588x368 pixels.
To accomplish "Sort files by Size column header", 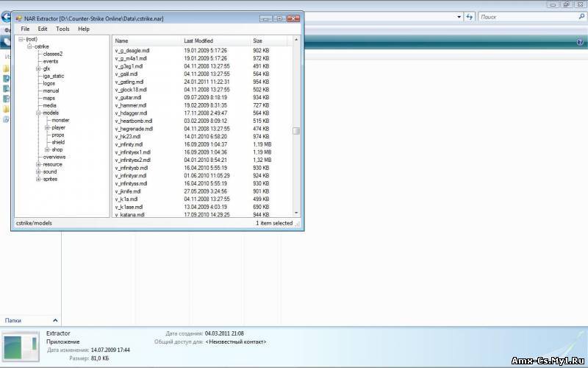I will [257, 40].
